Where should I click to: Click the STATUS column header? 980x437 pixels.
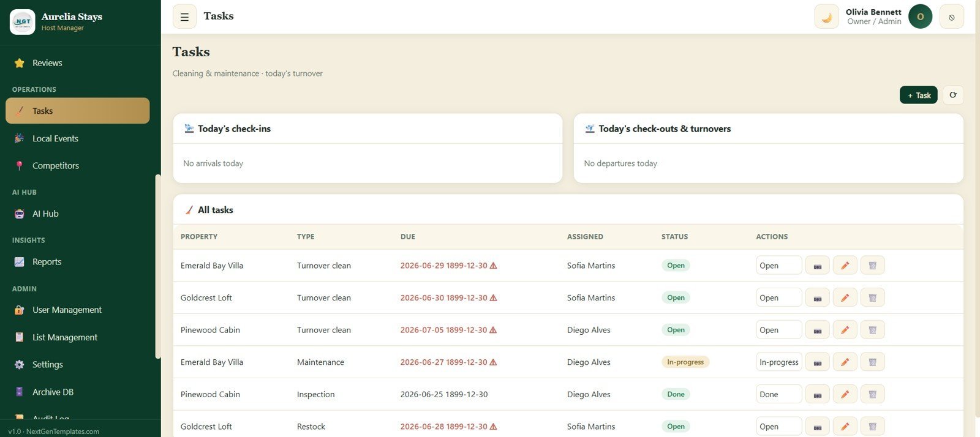(x=674, y=237)
